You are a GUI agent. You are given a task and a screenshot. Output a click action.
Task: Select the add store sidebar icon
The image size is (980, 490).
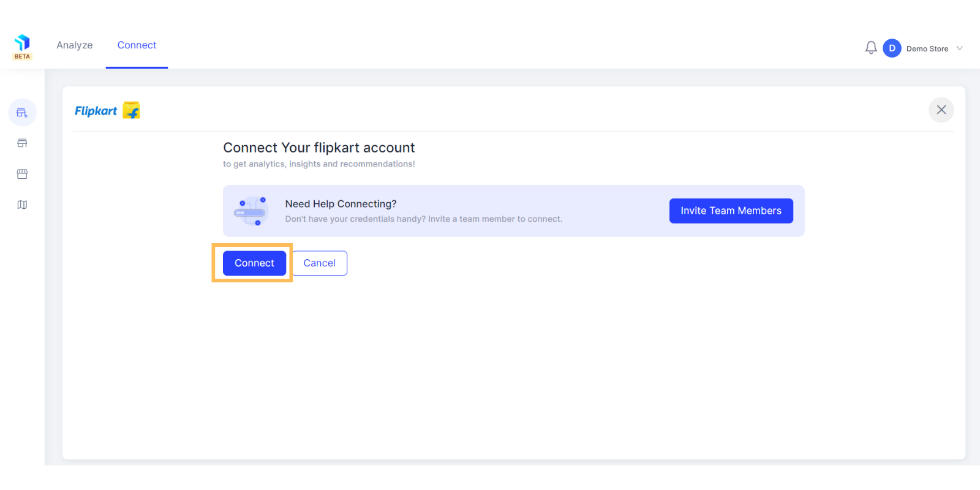click(22, 113)
